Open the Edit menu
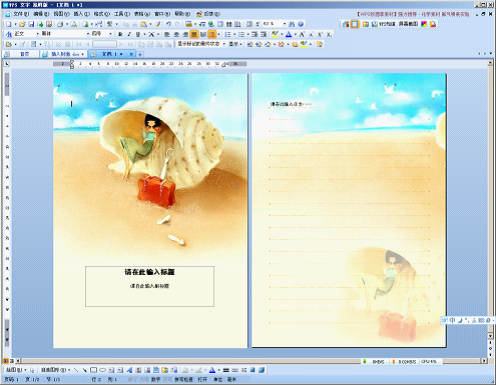Screen dimensions: 496x385 41,14
